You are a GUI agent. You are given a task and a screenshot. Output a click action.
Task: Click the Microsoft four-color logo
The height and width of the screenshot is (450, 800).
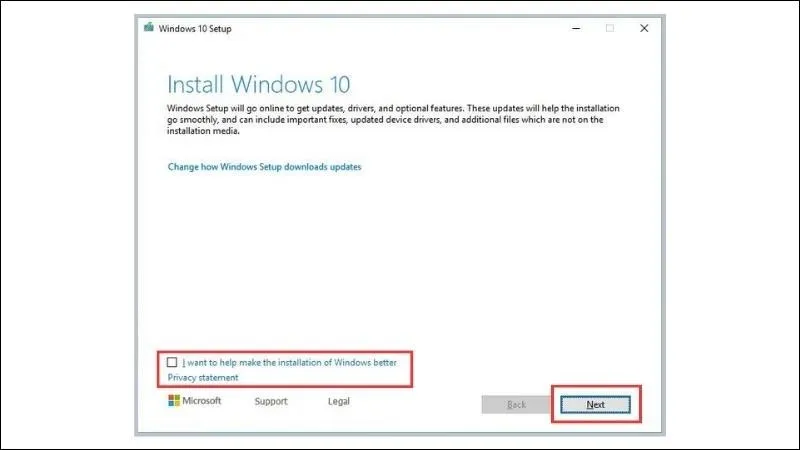(x=174, y=401)
